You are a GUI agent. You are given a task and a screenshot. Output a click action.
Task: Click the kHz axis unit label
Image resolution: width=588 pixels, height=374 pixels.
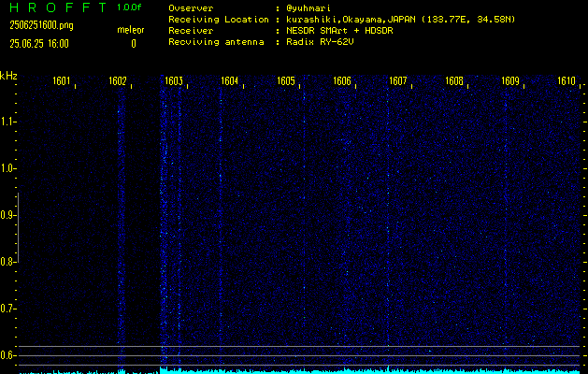point(8,76)
